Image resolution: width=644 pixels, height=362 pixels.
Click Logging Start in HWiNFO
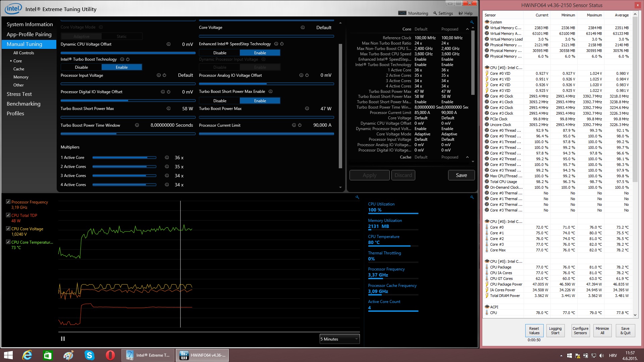[555, 331]
